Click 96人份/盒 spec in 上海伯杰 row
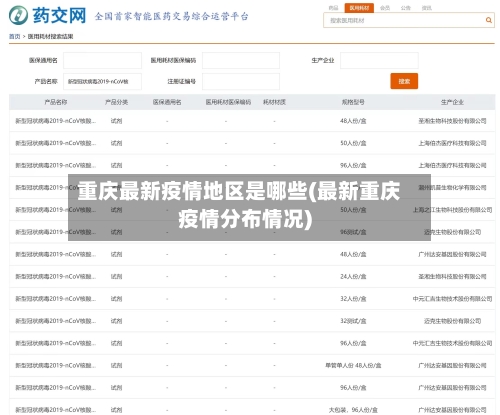This screenshot has height=415, width=500. tap(353, 165)
